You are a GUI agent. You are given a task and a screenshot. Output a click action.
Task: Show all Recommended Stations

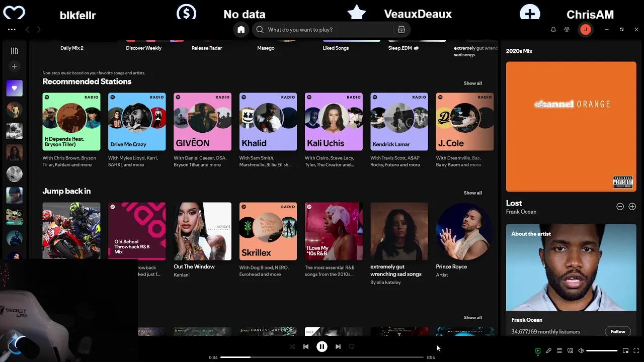(x=472, y=83)
